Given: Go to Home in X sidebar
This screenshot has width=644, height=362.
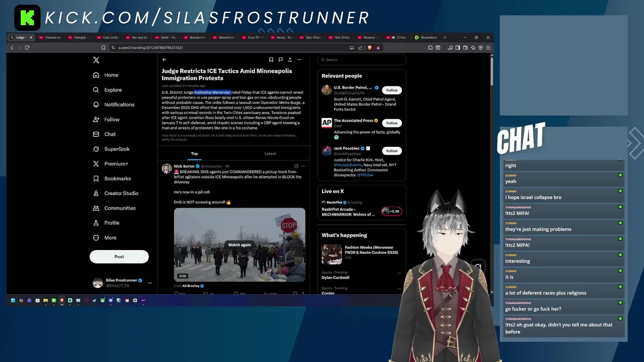Looking at the screenshot, I should click(106, 75).
